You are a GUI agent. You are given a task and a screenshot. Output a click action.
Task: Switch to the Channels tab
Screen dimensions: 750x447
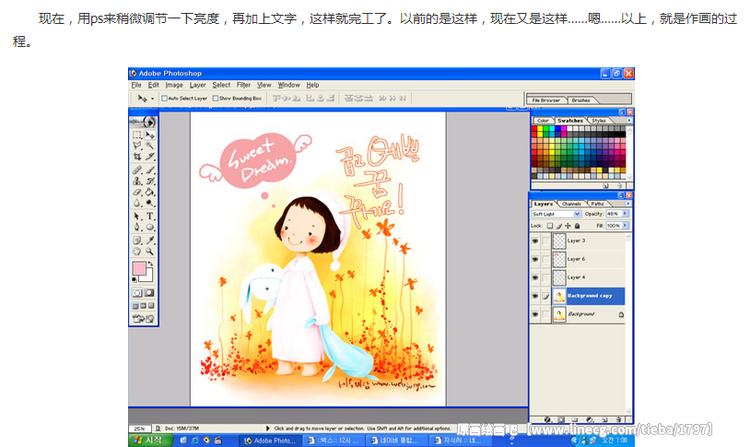(x=572, y=204)
